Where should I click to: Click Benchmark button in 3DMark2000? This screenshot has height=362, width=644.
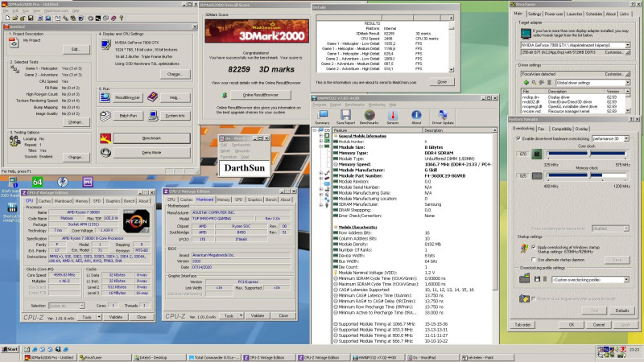[151, 138]
